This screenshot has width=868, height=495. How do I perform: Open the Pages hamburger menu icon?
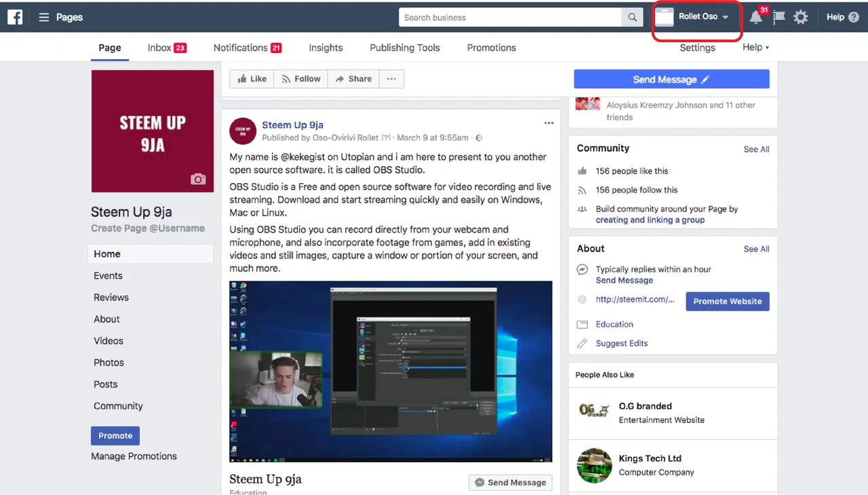pos(44,18)
